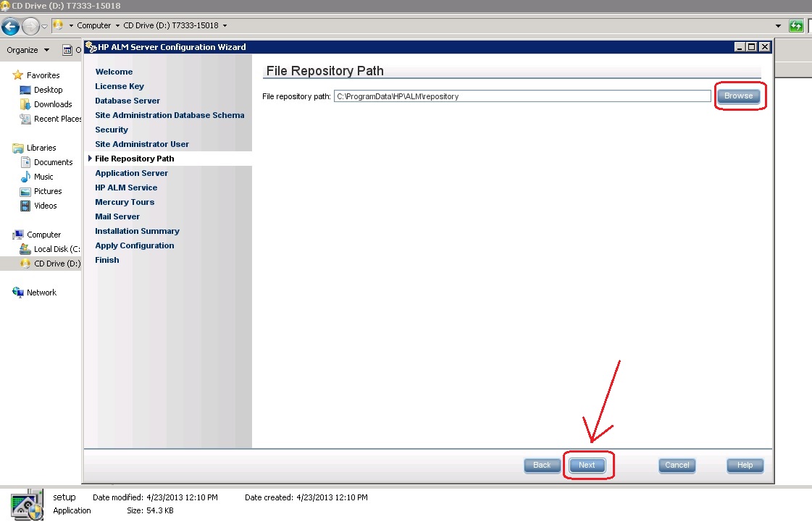The image size is (812, 522).
Task: Open Music library
Action: tap(43, 177)
